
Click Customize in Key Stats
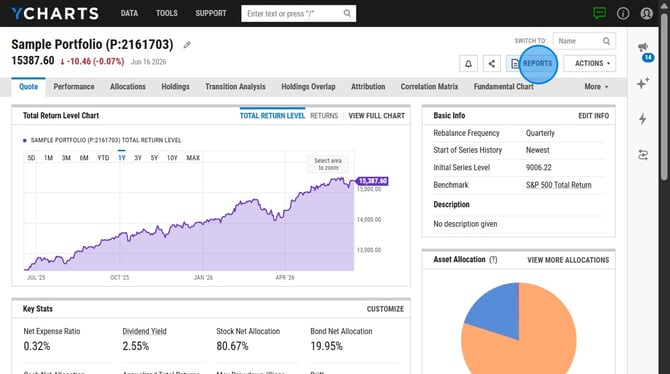pos(385,309)
